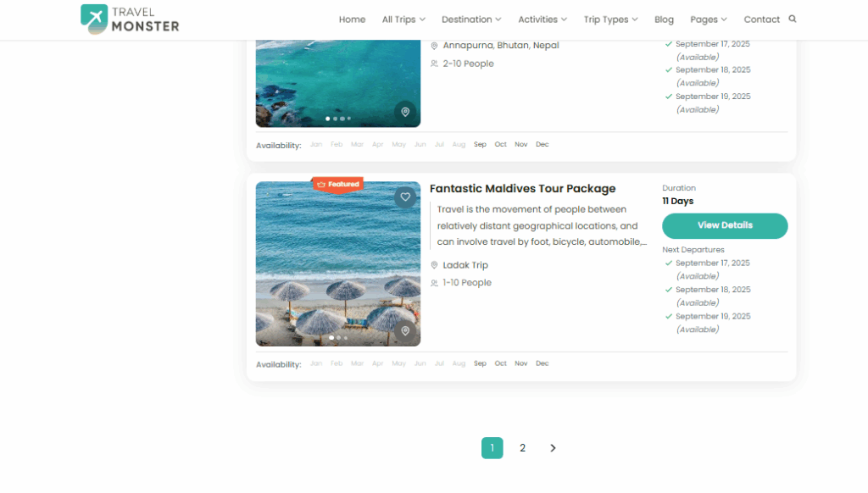Screen dimensions: 868x493
Task: Click View Details for Maldives tour
Action: [x=725, y=225]
